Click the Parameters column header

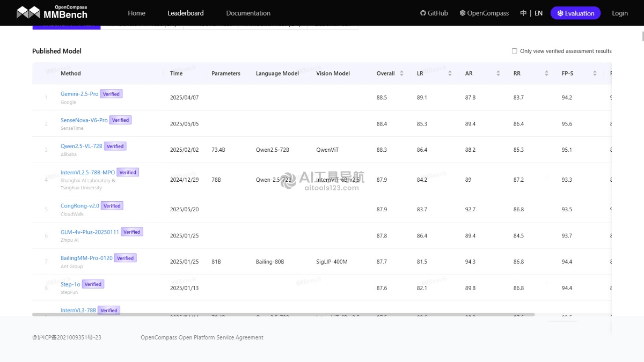(x=226, y=73)
